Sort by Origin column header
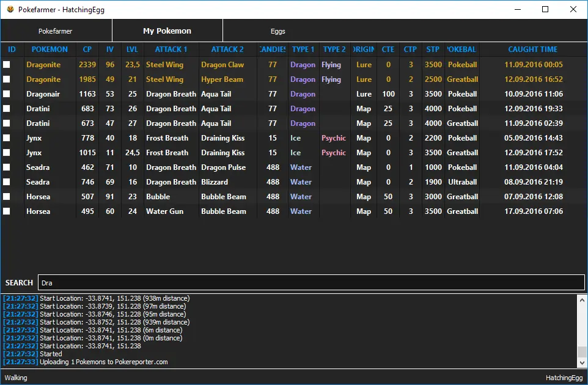 tap(364, 50)
